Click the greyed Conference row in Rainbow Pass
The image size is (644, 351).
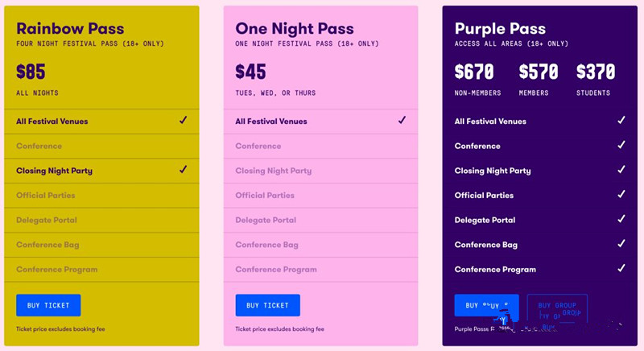[39, 146]
